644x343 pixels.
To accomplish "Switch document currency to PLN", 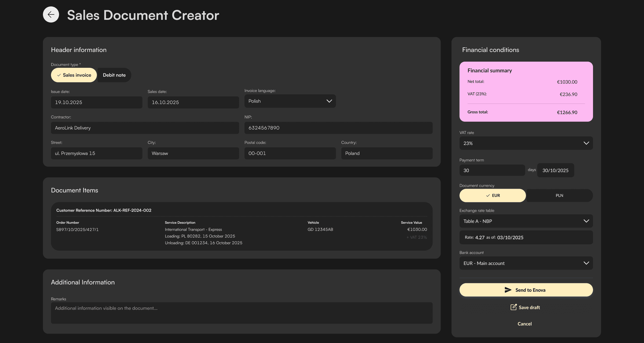I will [x=559, y=195].
